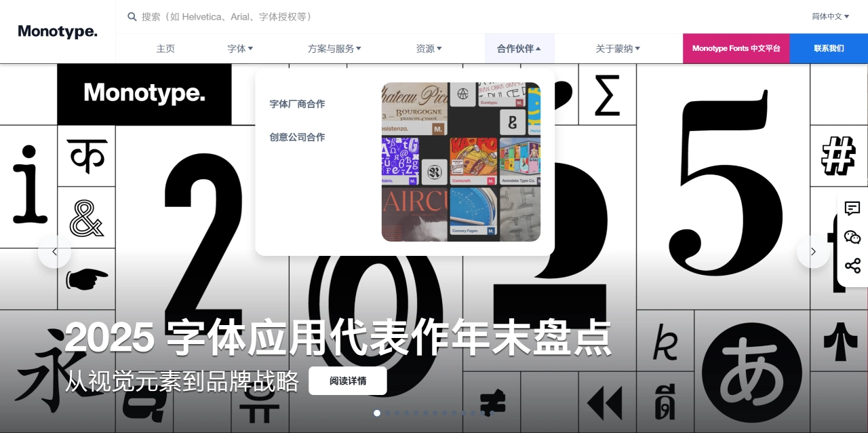Image resolution: width=868 pixels, height=433 pixels.
Task: Click the Monotype Fonts 中文平台 button
Action: click(x=736, y=49)
